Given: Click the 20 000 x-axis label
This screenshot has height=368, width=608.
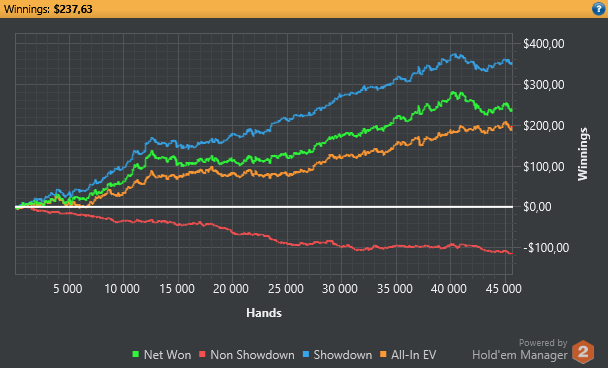Looking at the screenshot, I should pos(231,289).
